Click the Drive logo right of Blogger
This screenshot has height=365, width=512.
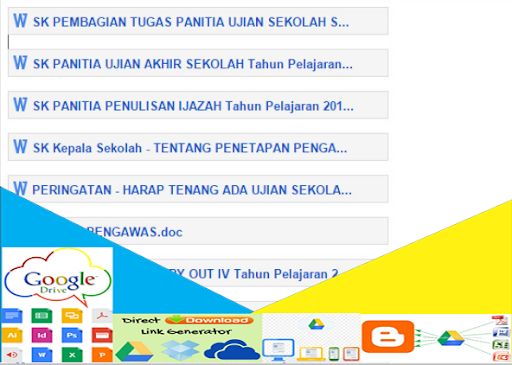pyautogui.click(x=450, y=338)
